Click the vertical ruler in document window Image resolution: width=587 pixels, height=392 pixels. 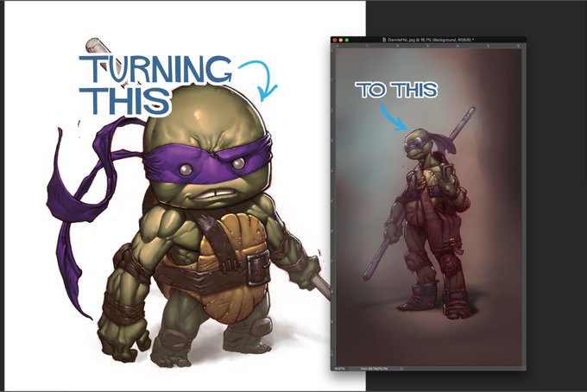tap(333, 206)
